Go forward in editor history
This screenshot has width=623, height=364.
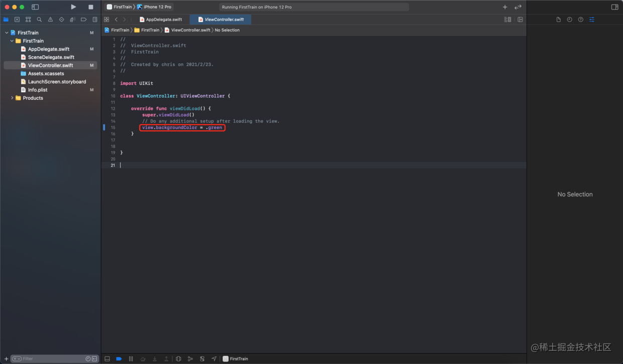125,20
